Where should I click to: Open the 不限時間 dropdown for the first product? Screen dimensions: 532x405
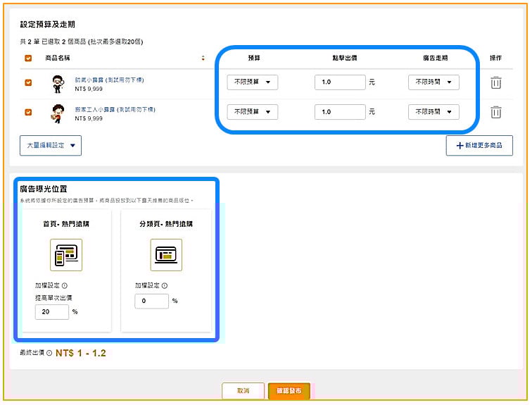coord(433,82)
